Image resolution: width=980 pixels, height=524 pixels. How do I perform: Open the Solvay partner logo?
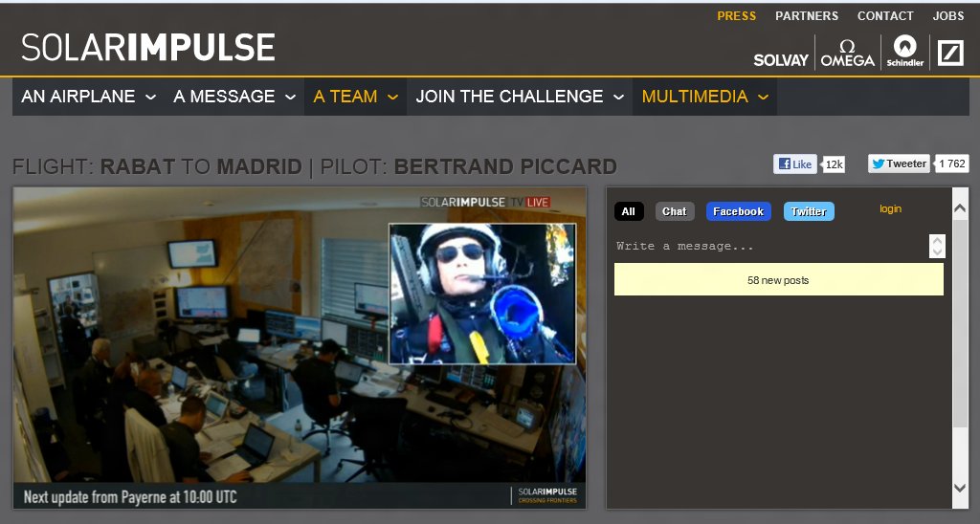coord(781,60)
